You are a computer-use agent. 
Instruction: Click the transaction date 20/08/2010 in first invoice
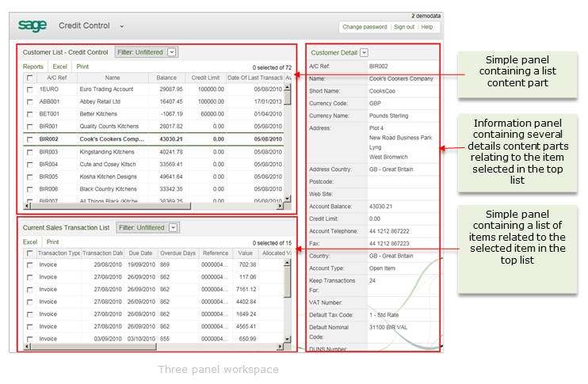(108, 264)
